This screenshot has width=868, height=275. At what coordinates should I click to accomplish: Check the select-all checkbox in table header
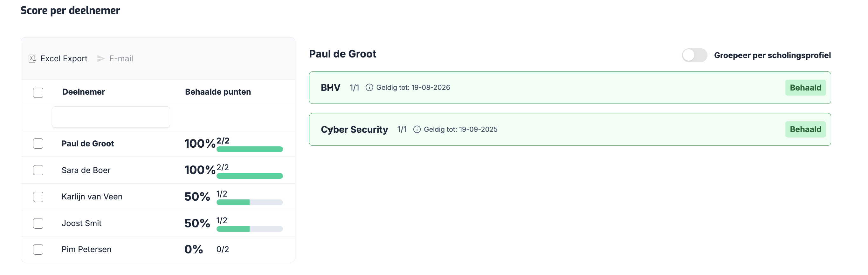[38, 92]
